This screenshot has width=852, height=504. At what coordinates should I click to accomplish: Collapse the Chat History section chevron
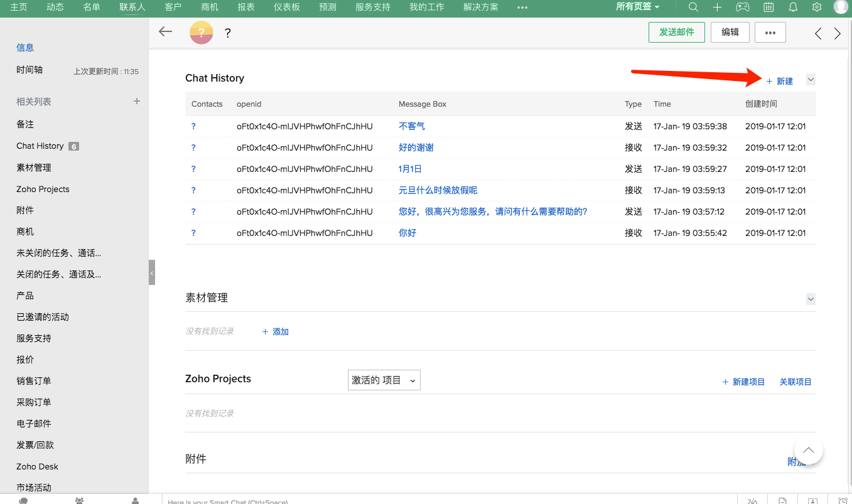pyautogui.click(x=811, y=79)
